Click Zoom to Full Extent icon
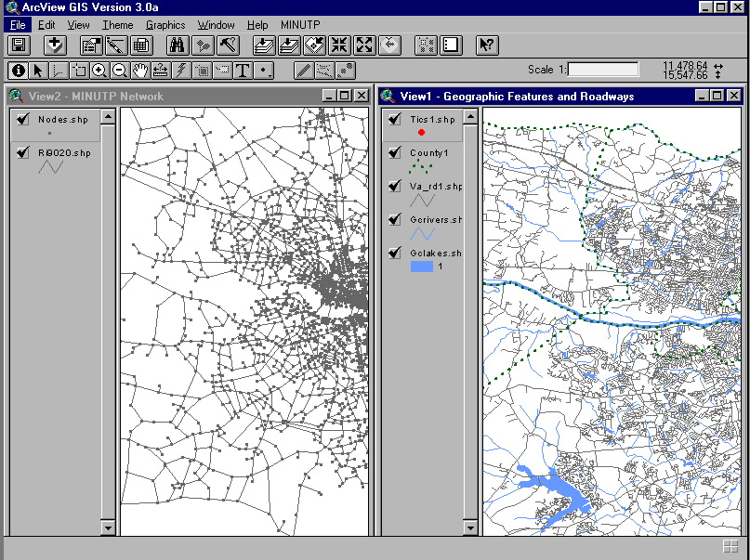The height and width of the screenshot is (560, 750). click(264, 46)
